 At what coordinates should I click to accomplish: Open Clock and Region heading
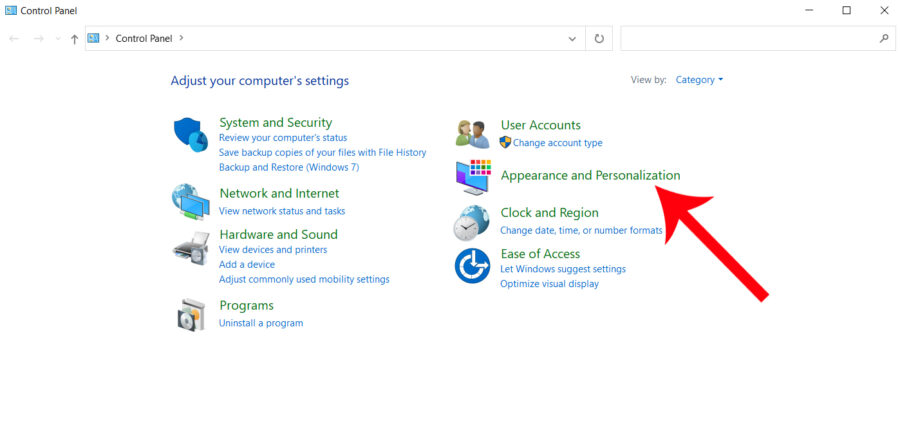click(549, 213)
